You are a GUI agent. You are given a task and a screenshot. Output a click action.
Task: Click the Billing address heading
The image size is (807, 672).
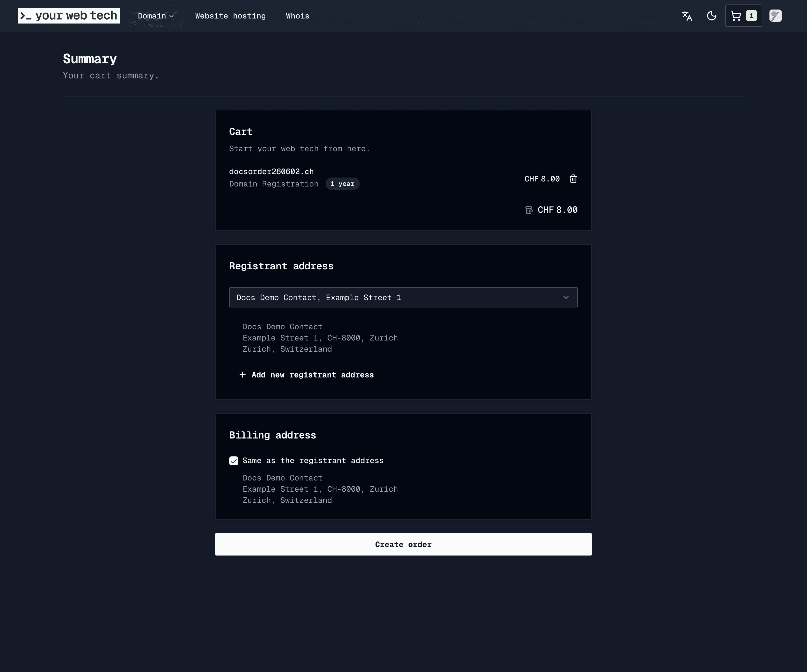coord(272,435)
